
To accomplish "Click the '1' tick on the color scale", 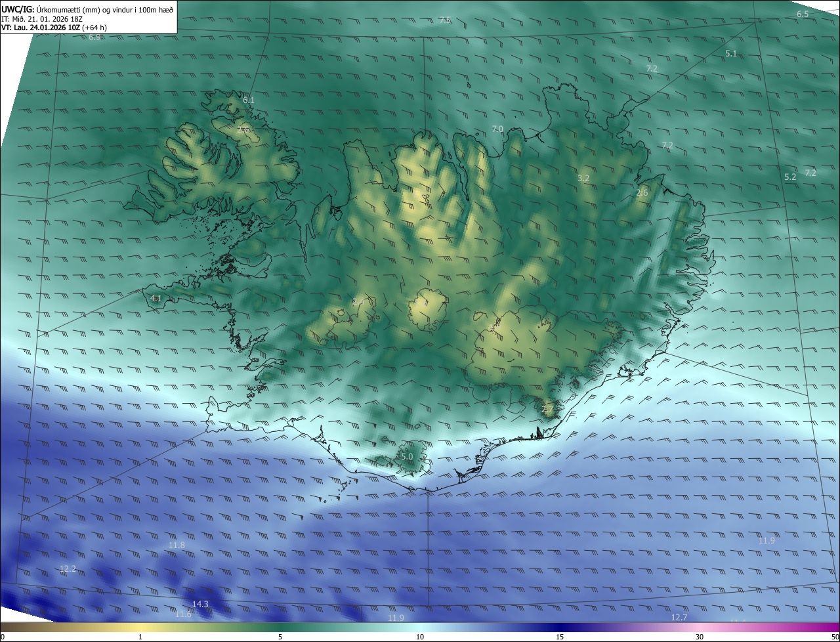I will (140, 637).
